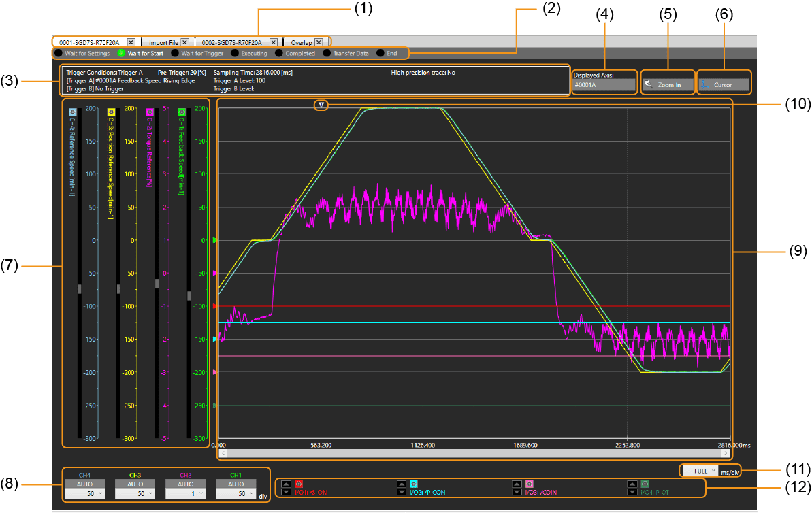Click the Zoom In button

point(668,86)
